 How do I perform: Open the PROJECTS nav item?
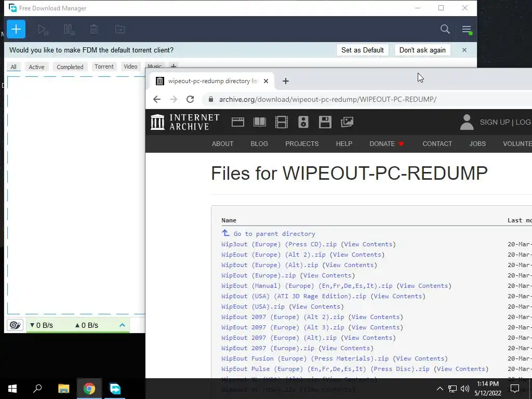[x=302, y=144]
